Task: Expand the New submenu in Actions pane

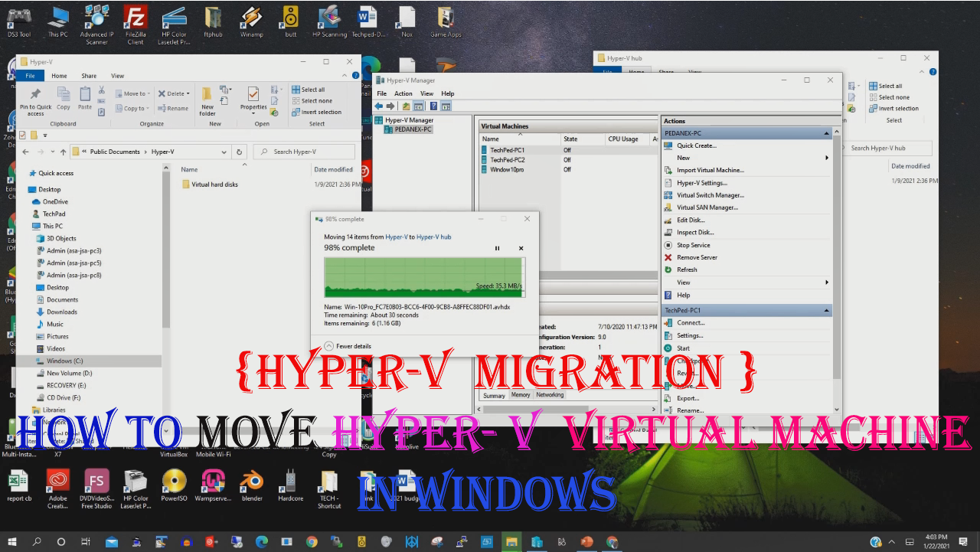Action: [x=827, y=158]
